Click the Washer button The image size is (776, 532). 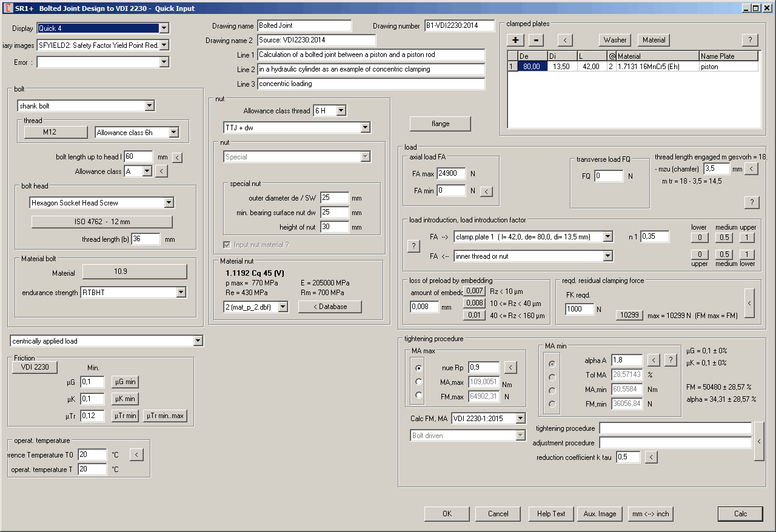(x=615, y=40)
